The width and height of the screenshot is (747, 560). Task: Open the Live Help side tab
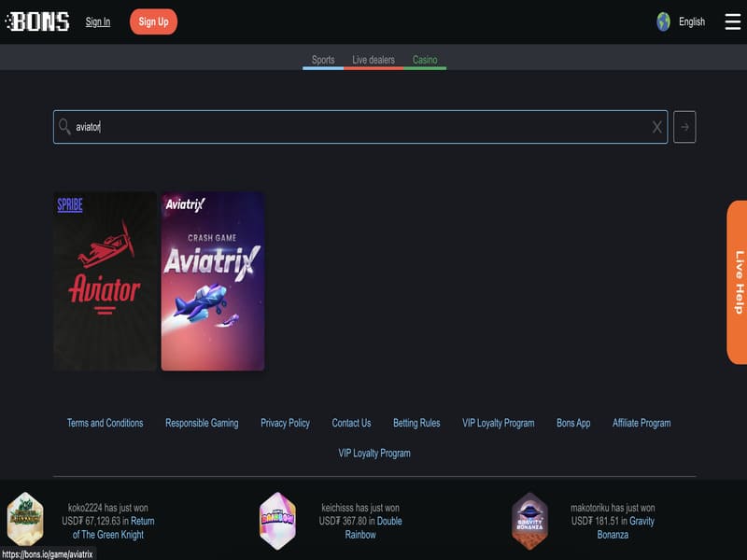point(737,283)
